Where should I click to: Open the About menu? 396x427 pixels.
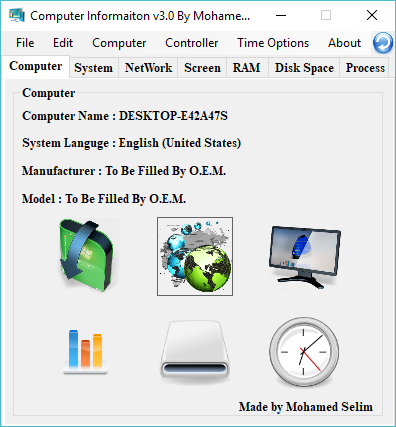[344, 43]
